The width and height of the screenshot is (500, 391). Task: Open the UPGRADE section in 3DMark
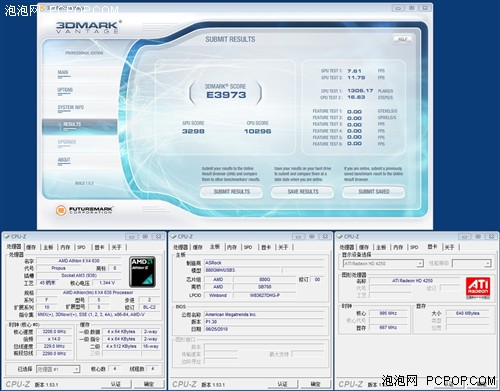pos(67,142)
